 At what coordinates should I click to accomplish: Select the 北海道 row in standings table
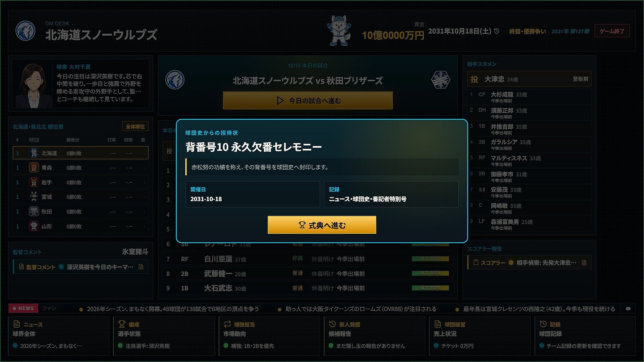tap(80, 153)
